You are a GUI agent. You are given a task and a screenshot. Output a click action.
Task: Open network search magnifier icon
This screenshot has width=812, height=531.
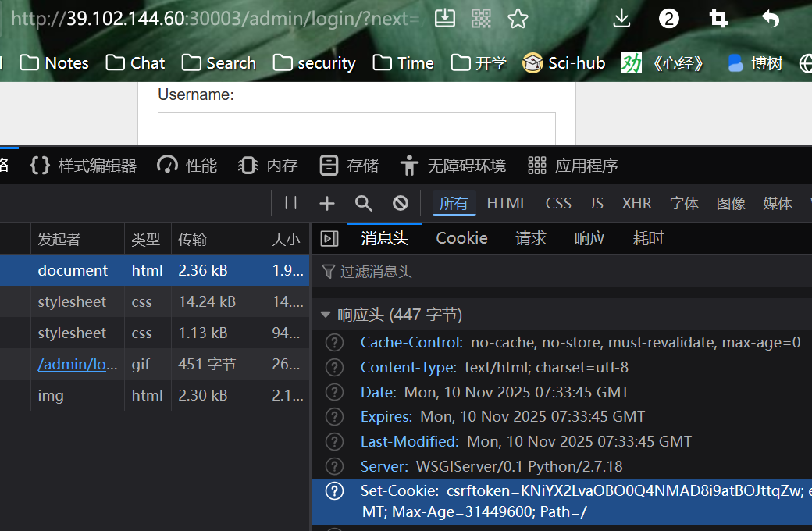[364, 203]
